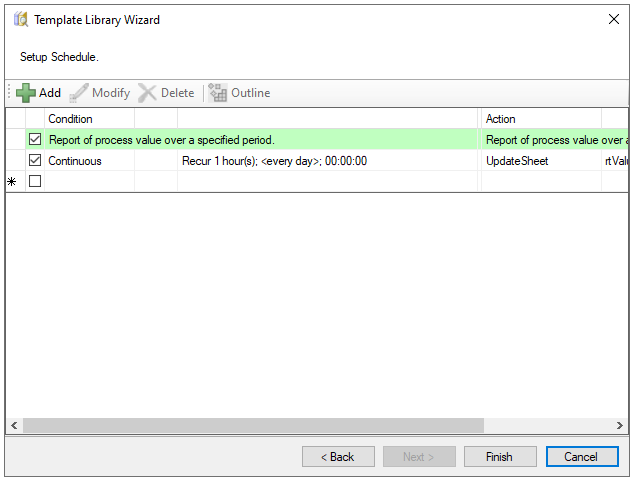Select the UpdateSheet action cell
This screenshot has width=636, height=482.
coord(541,161)
